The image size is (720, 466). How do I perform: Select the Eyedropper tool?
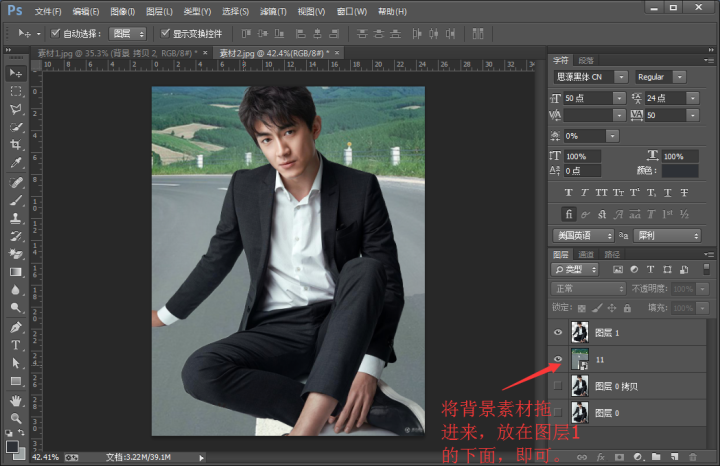16,163
